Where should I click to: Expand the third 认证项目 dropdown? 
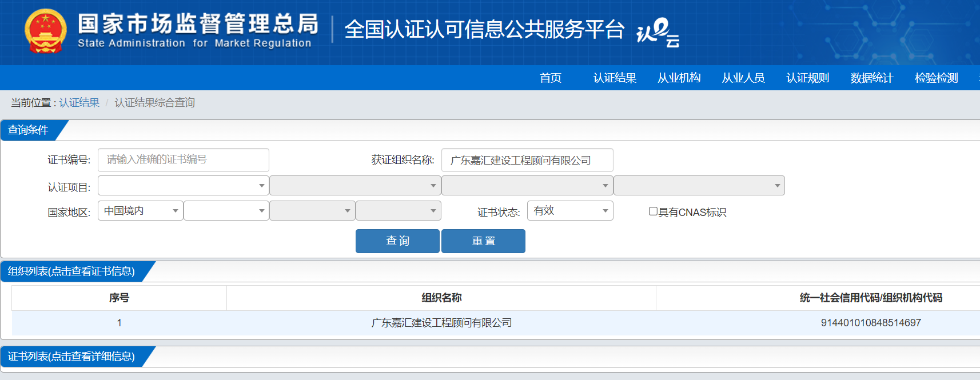pyautogui.click(x=527, y=185)
